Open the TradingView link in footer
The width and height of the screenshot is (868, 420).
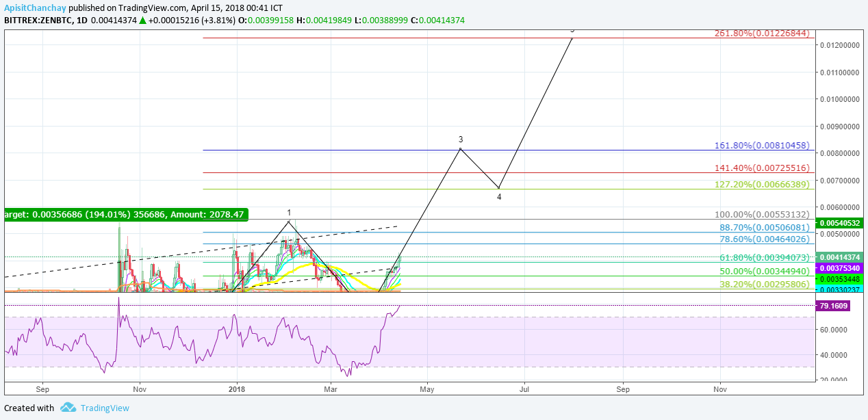[105, 408]
